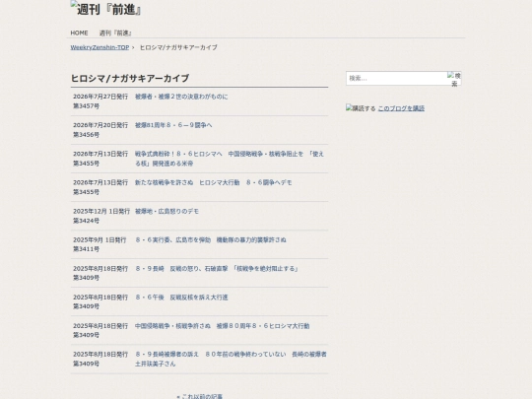The height and width of the screenshot is (399, 532).
Task: Open article 被爆地・広島怒りのデモ
Action: tap(166, 211)
